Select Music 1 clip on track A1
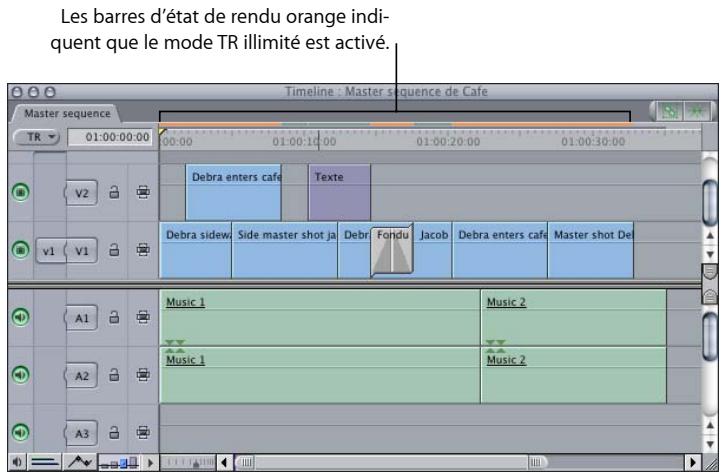The height and width of the screenshot is (473, 723). pyautogui.click(x=320, y=317)
